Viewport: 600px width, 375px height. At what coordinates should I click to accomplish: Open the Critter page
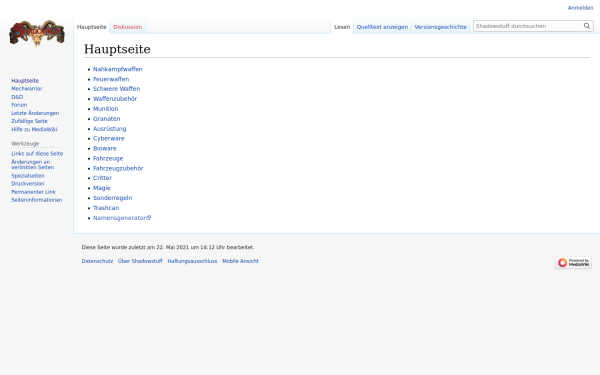[x=102, y=178]
